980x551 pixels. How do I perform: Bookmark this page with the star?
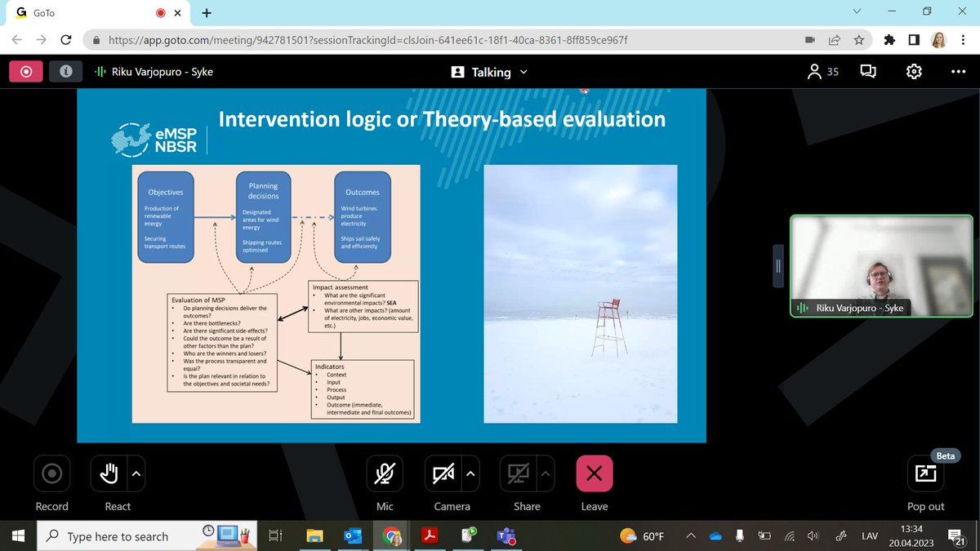pos(858,39)
